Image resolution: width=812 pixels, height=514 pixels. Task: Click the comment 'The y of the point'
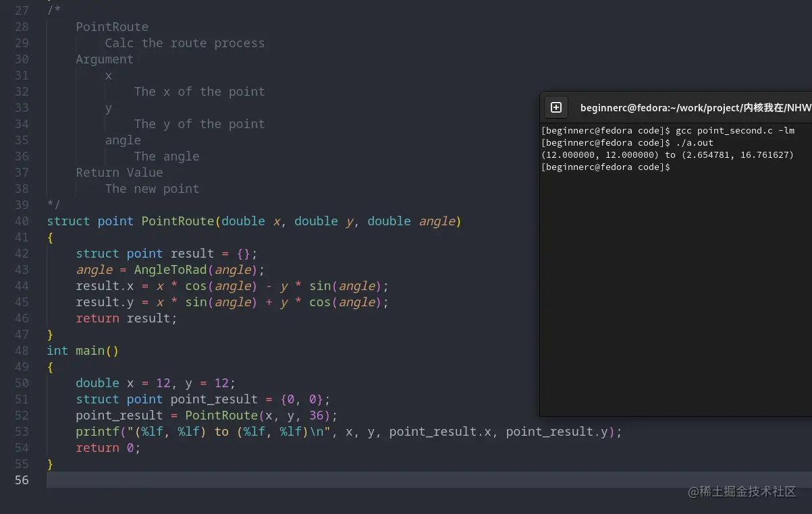200,124
